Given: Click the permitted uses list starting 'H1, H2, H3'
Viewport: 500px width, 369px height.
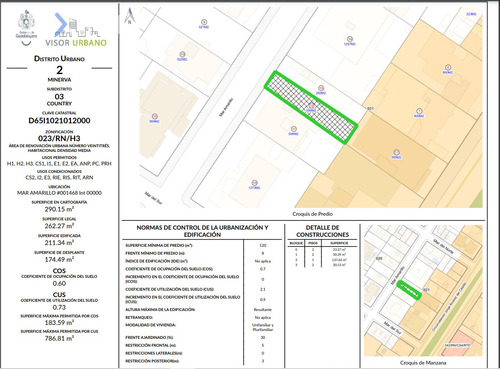Looking at the screenshot, I should click(59, 164).
